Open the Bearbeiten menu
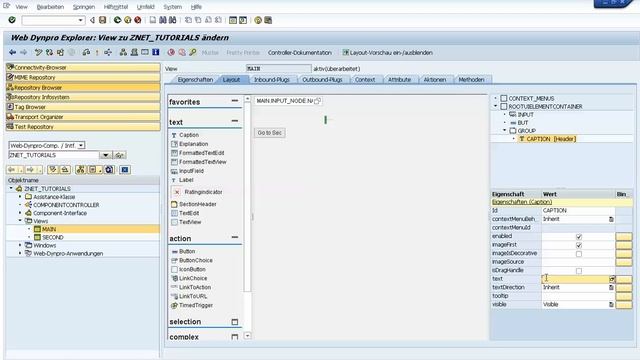 [50, 7]
